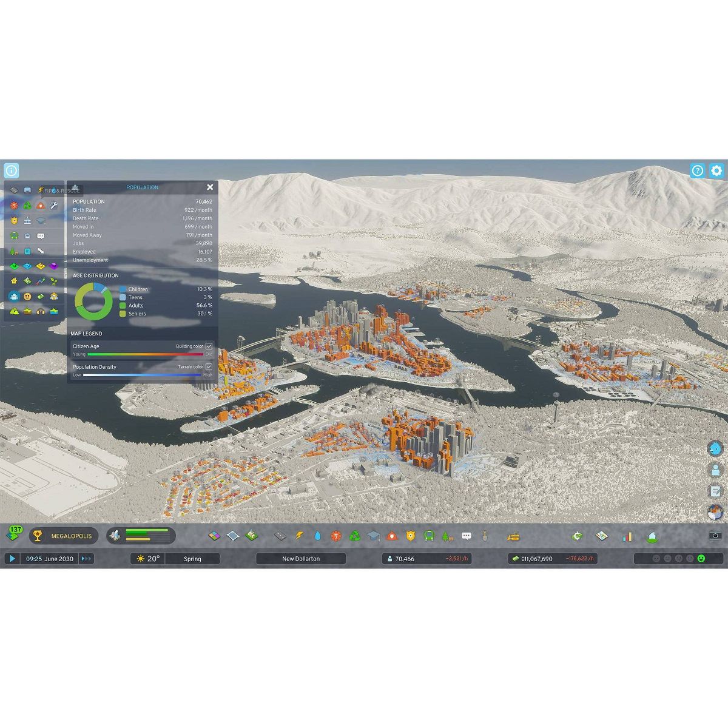Open the City Statistics bar chart icon
This screenshot has height=728, width=728.
pyautogui.click(x=627, y=536)
